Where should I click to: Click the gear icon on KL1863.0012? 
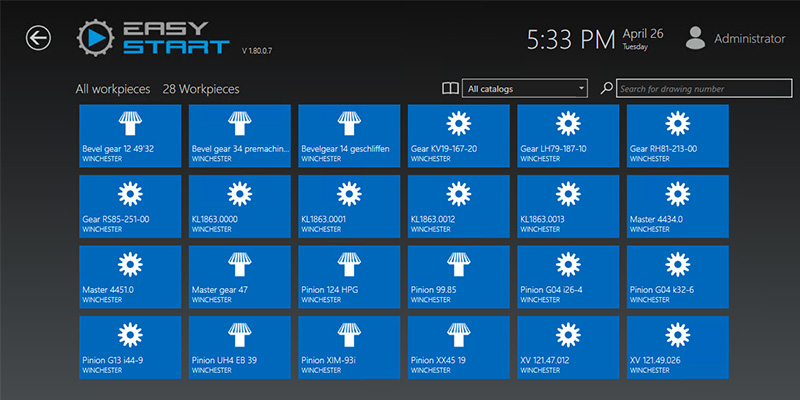point(459,194)
